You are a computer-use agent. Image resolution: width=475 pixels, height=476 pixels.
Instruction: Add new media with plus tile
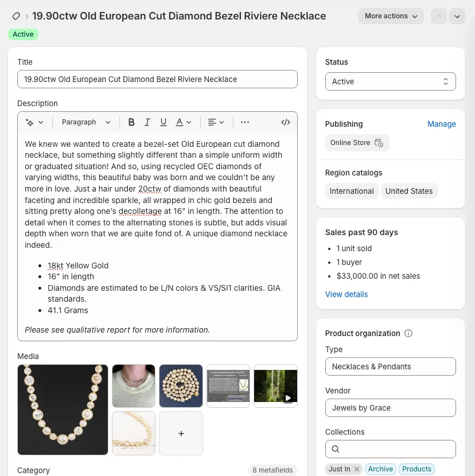tap(181, 434)
